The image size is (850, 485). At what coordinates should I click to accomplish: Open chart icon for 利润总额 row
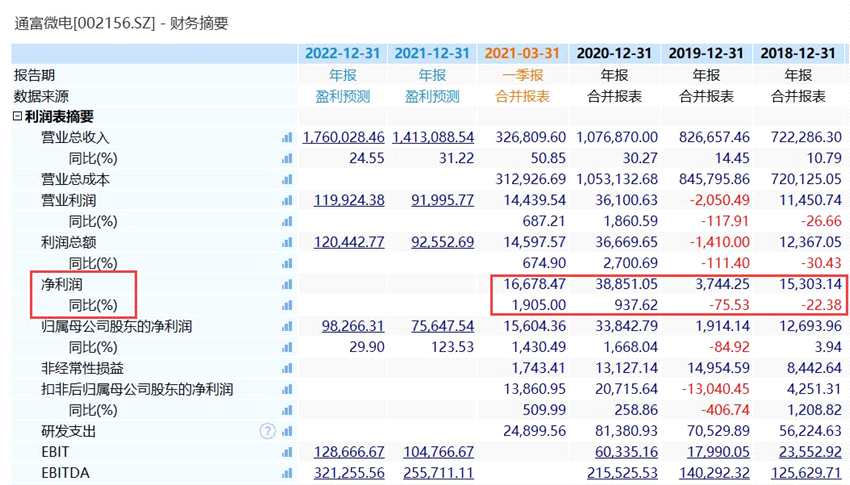point(287,242)
